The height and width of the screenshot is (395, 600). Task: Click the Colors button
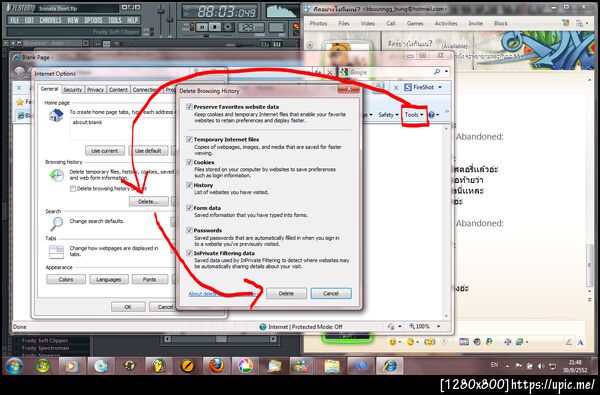tap(66, 279)
